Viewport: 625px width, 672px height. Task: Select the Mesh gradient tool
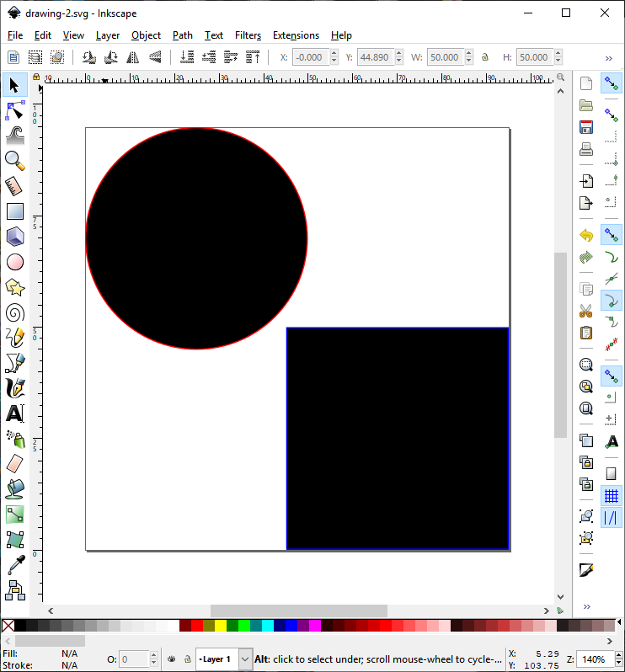point(14,540)
